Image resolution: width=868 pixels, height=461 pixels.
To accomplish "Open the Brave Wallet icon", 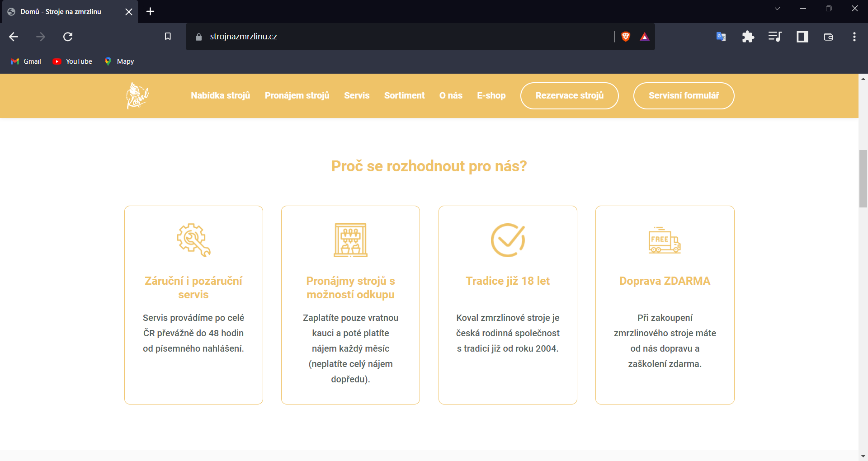I will tap(829, 37).
